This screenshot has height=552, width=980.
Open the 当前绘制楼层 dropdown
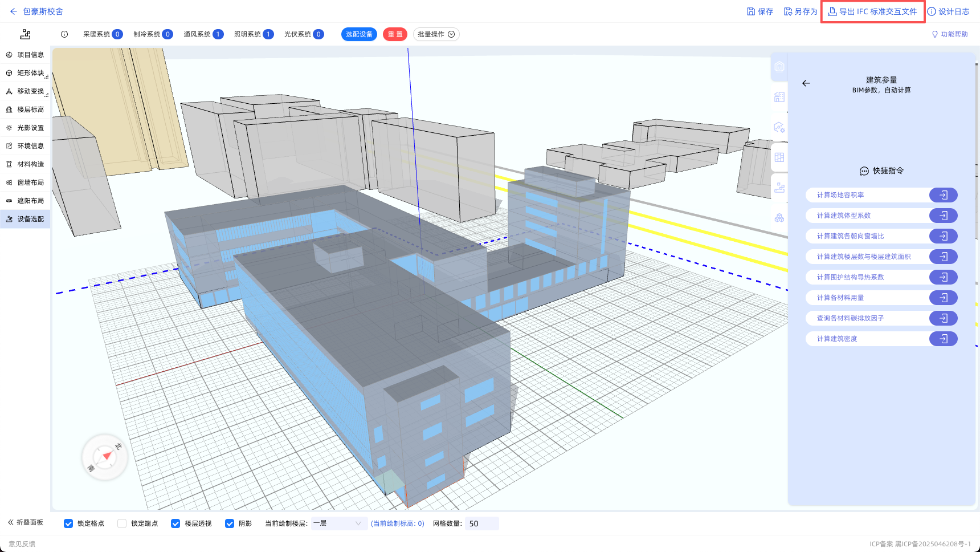coord(338,523)
